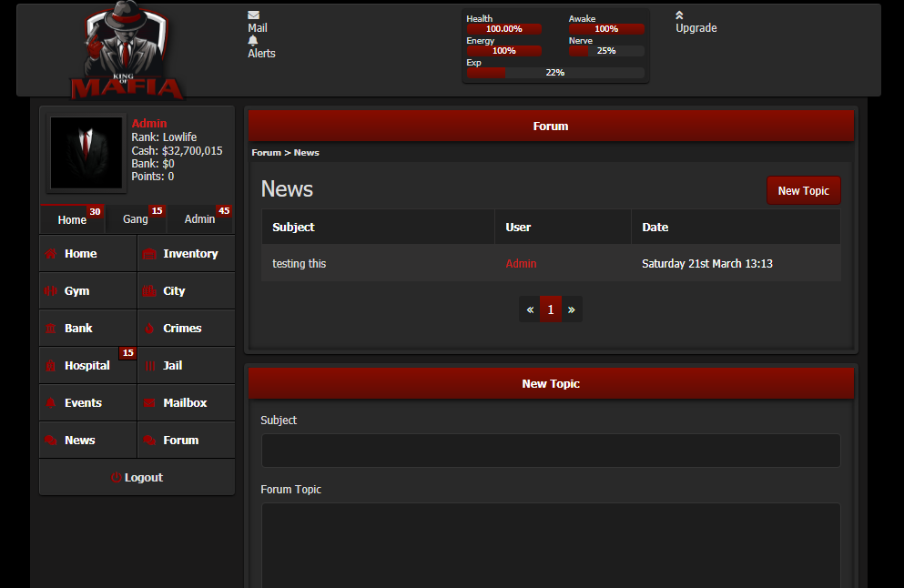Click the Energy 100% progress bar
Image resolution: width=904 pixels, height=588 pixels.
[x=503, y=51]
